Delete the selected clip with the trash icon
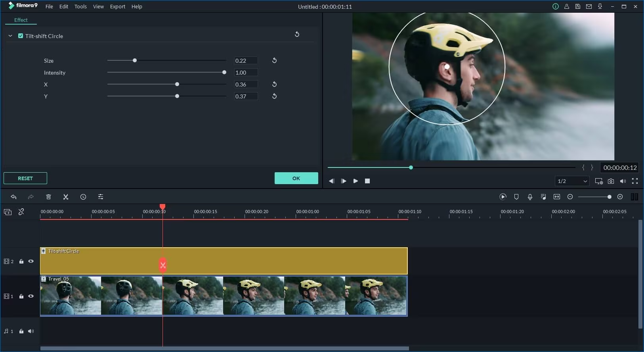This screenshot has width=644, height=352. (x=48, y=197)
